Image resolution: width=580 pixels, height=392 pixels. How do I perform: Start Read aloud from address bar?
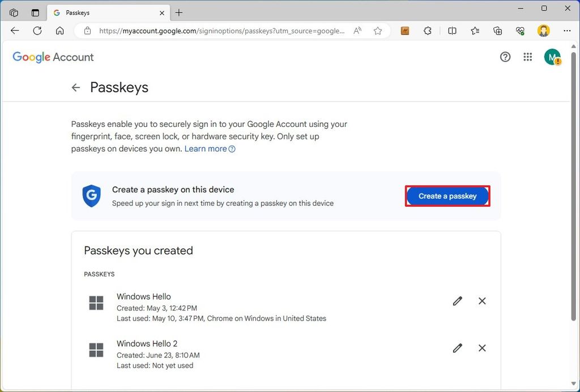pyautogui.click(x=357, y=31)
